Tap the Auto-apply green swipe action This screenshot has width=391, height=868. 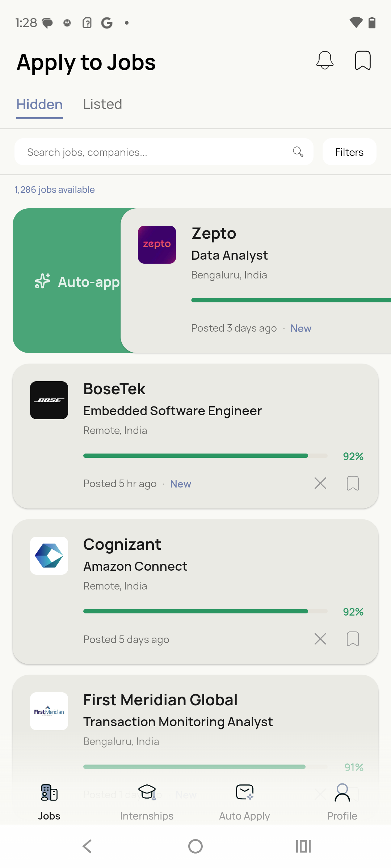point(67,281)
